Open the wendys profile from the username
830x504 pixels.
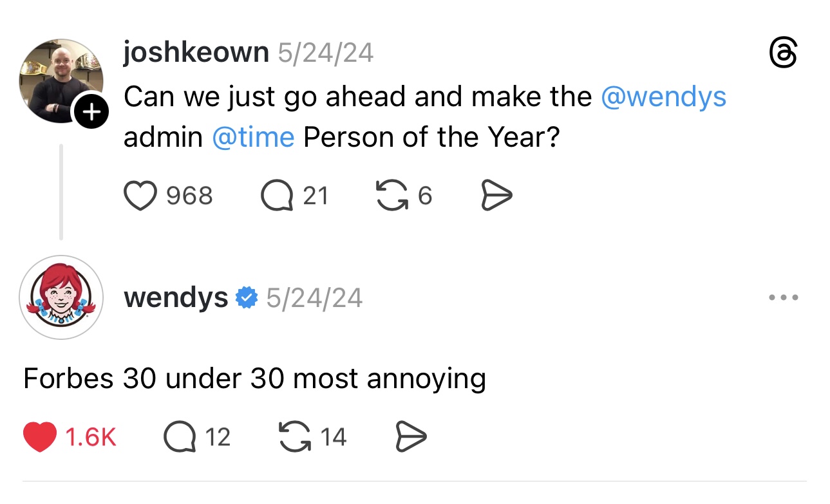point(176,298)
